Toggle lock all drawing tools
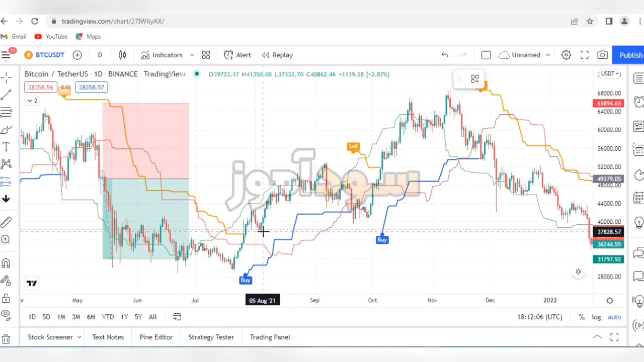644x362 pixels. point(6,298)
